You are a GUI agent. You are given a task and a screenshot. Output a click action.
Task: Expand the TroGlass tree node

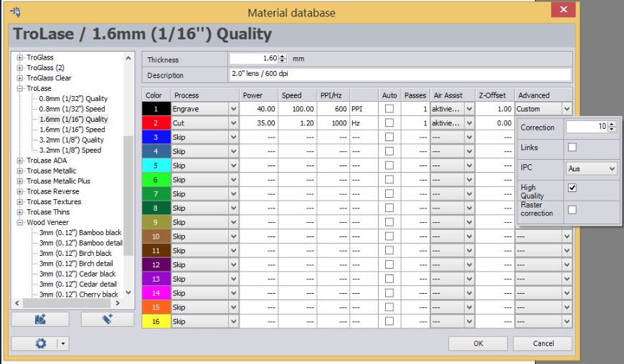coord(20,57)
